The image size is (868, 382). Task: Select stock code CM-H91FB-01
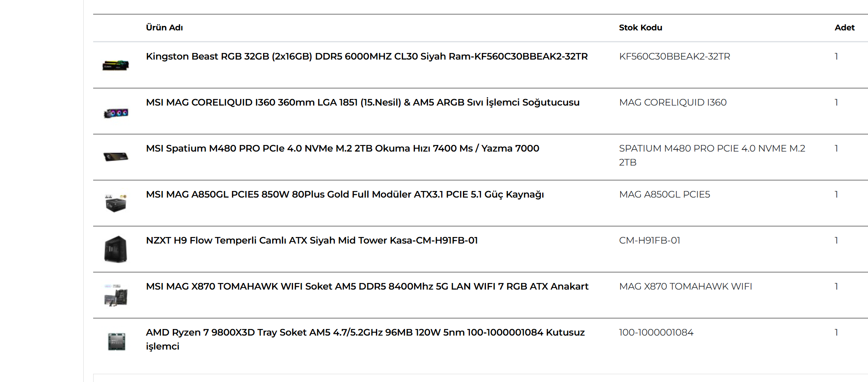[x=650, y=240]
